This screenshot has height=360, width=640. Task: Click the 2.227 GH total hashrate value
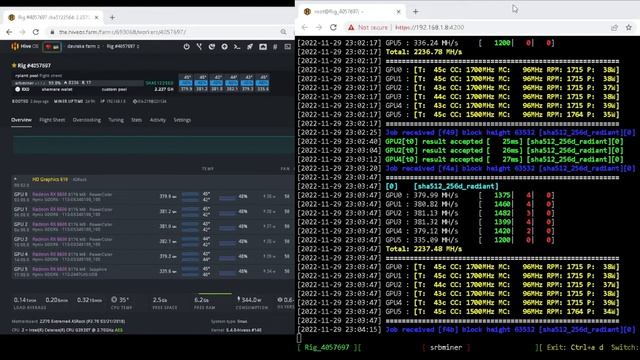pyautogui.click(x=164, y=89)
